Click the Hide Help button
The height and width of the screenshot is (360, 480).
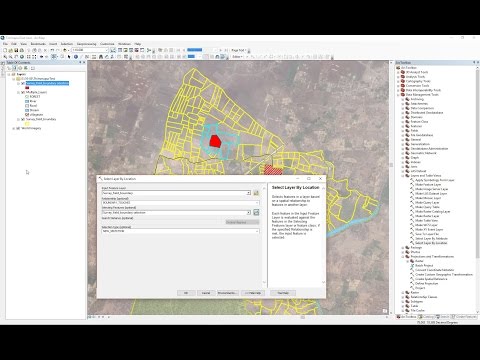(x=253, y=293)
